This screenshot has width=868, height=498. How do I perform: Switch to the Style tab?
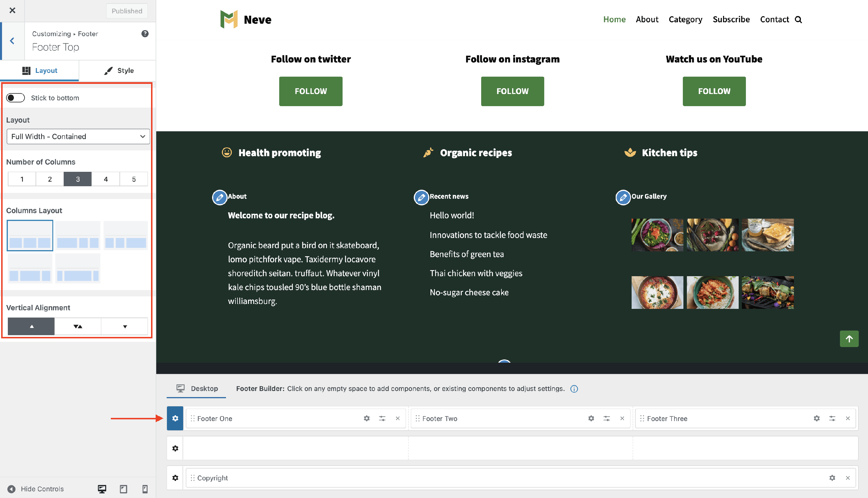coord(118,71)
